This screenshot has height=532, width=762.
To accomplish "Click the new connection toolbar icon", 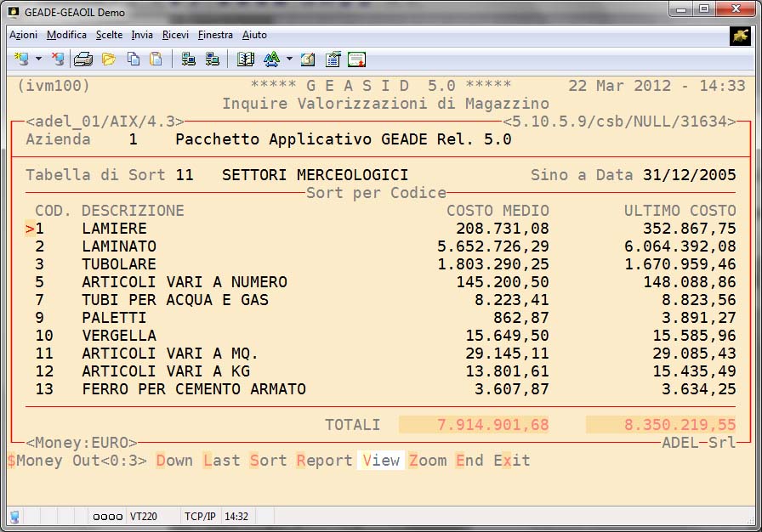I will tap(21, 59).
